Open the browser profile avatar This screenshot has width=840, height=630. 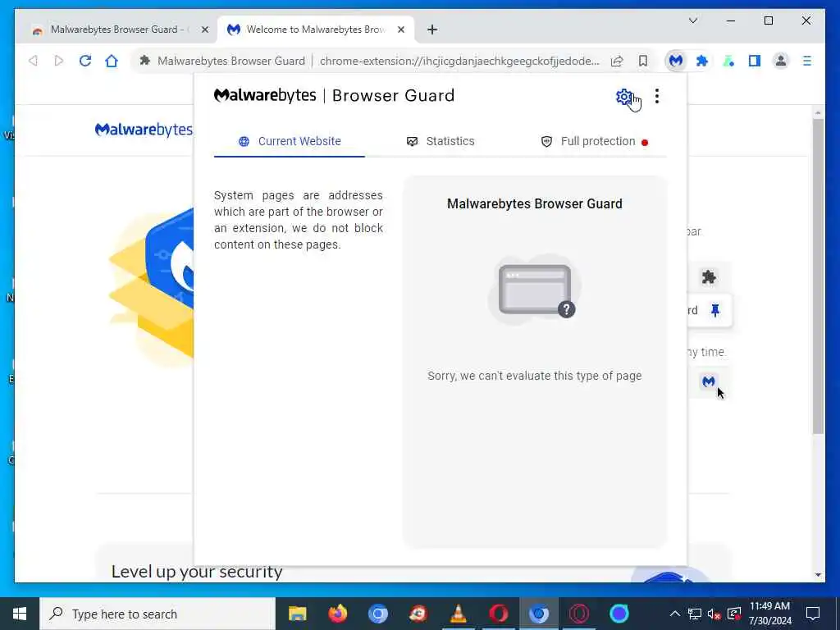pyautogui.click(x=781, y=61)
